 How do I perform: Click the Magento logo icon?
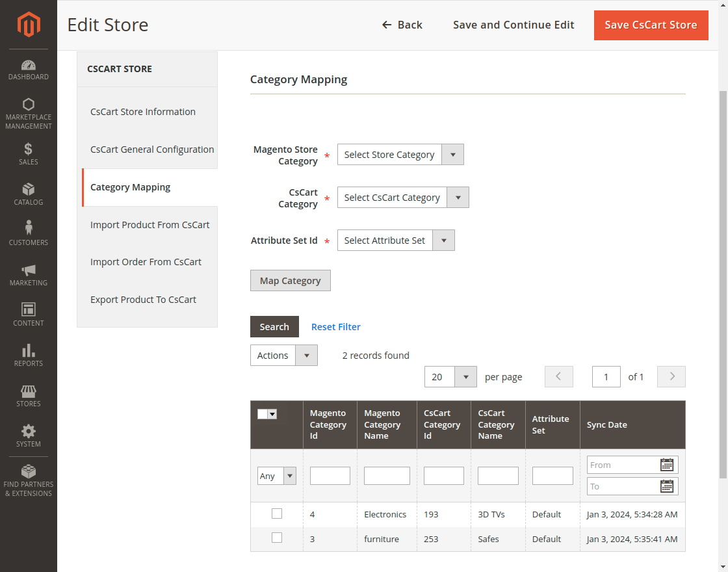tap(29, 25)
